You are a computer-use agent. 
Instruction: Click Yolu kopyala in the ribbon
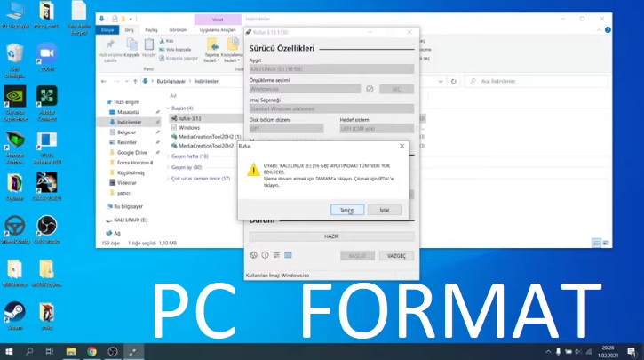pyautogui.click(x=175, y=49)
